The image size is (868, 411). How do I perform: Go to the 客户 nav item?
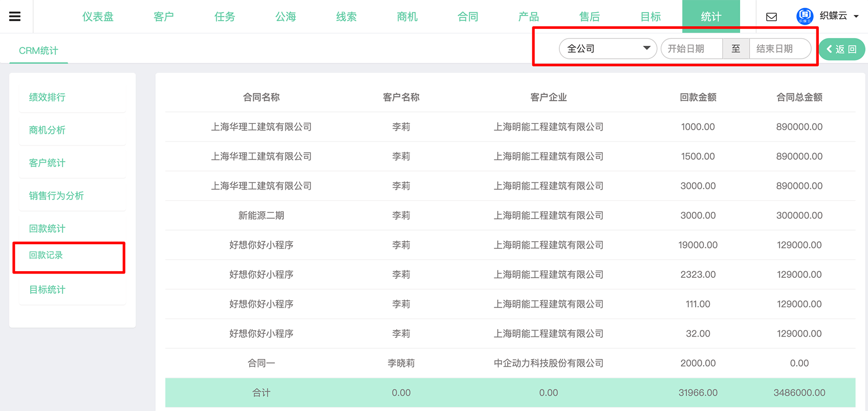pyautogui.click(x=163, y=17)
